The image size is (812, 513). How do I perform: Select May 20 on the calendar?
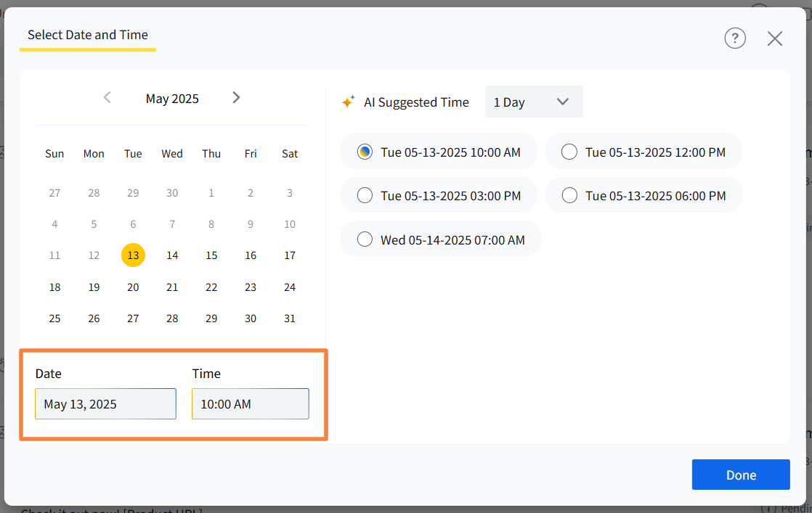click(133, 287)
